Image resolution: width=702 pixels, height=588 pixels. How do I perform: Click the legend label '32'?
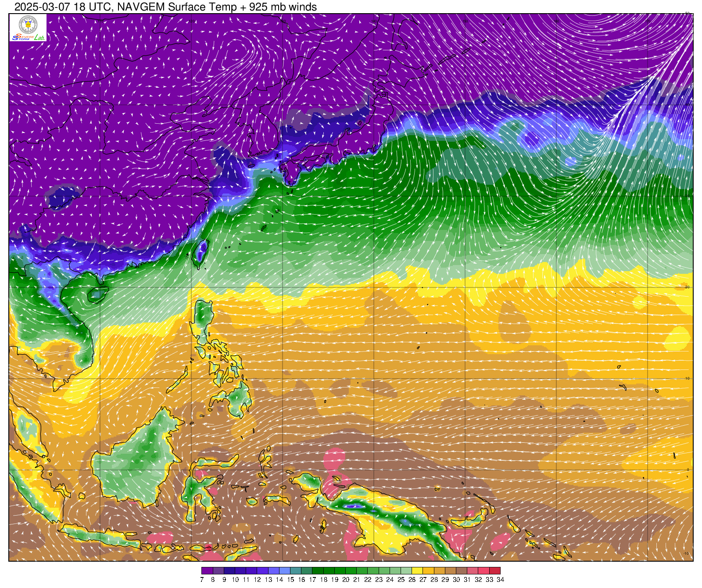[x=478, y=580]
